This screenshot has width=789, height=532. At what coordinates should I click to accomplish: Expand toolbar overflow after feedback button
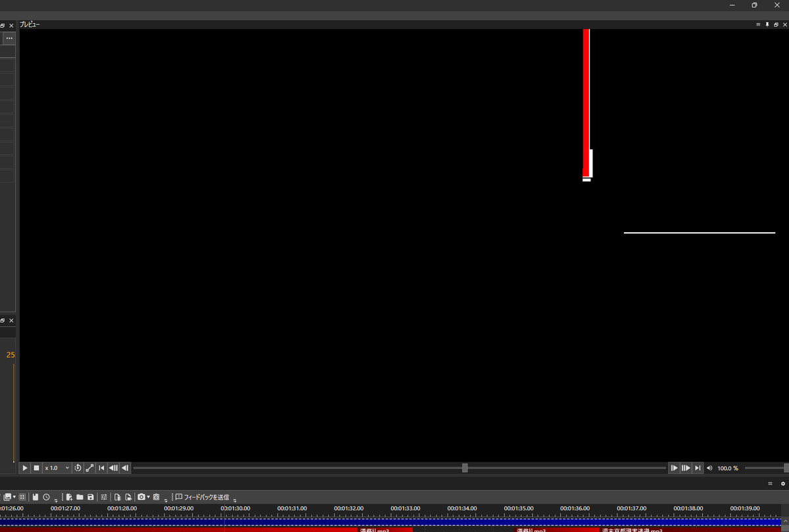click(235, 501)
